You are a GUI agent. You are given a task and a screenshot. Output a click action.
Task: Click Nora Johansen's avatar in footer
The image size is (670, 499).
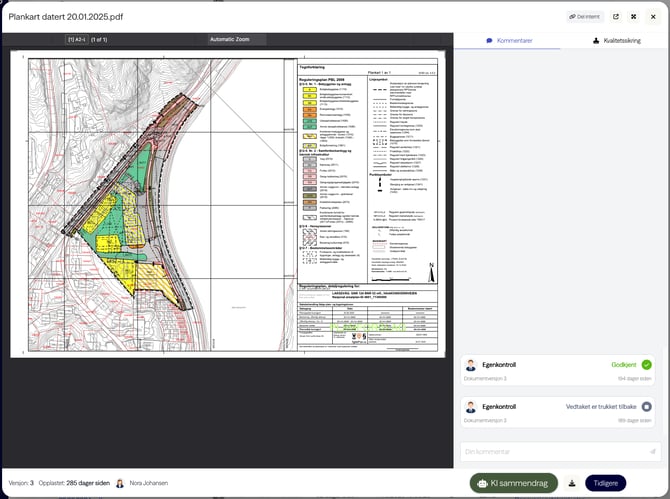(x=120, y=483)
